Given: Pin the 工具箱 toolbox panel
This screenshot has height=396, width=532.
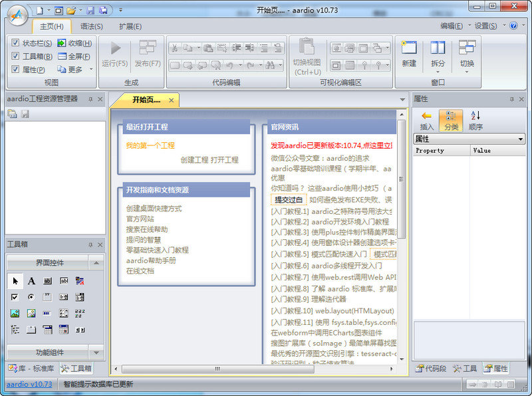Looking at the screenshot, I should (90, 245).
